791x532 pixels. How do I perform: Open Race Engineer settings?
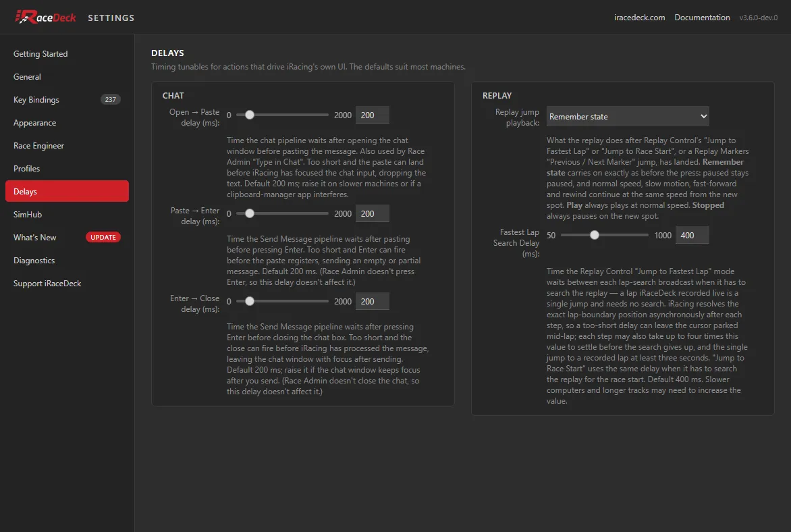pyautogui.click(x=67, y=145)
